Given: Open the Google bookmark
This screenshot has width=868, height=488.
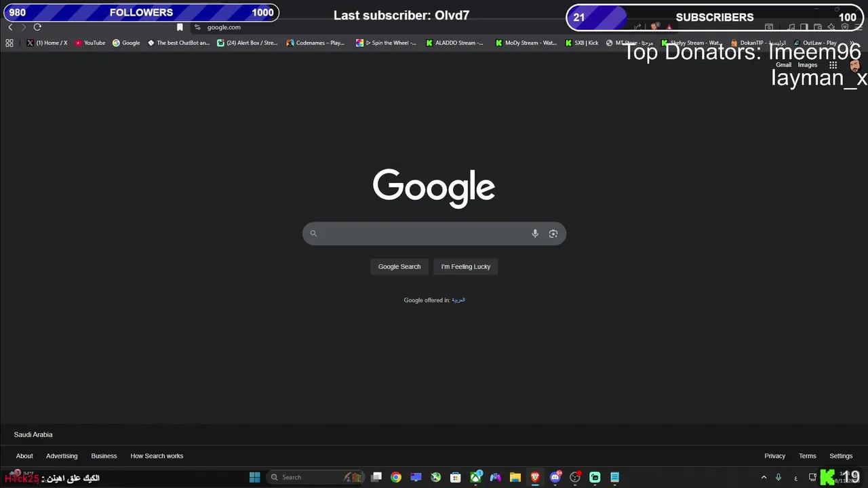Looking at the screenshot, I should 126,43.
